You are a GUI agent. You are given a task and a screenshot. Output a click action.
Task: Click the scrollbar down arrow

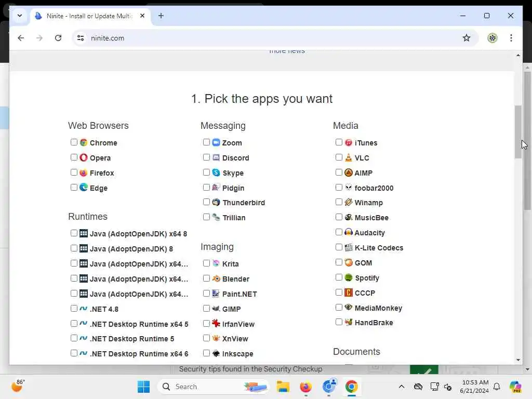[518, 360]
